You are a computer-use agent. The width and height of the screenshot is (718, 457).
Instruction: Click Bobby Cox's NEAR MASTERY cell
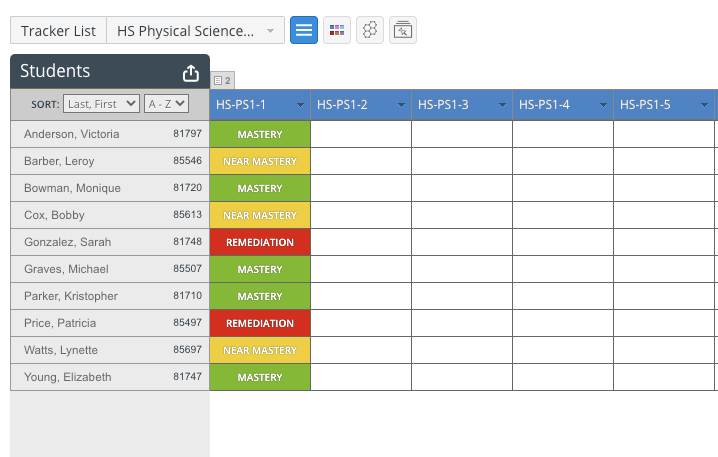coord(260,215)
